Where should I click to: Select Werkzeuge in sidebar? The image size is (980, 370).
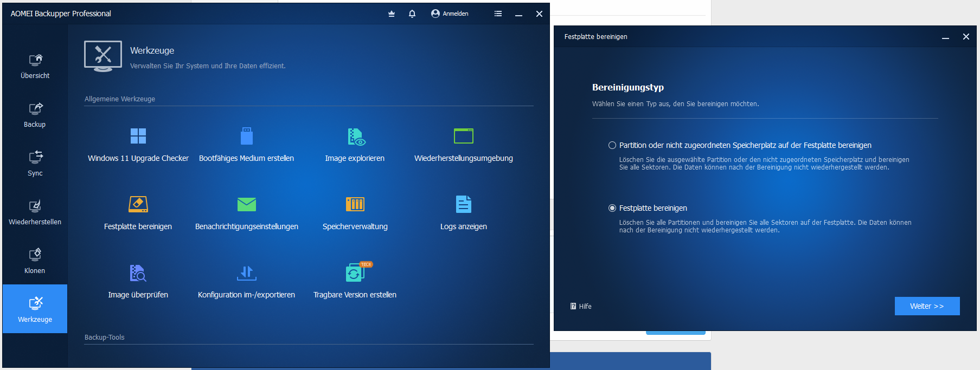(35, 309)
